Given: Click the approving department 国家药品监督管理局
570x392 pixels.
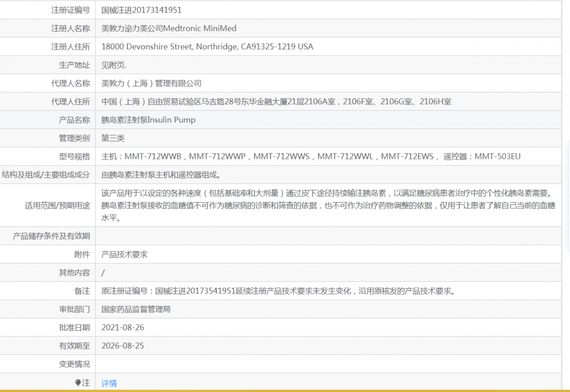Looking at the screenshot, I should 136,309.
